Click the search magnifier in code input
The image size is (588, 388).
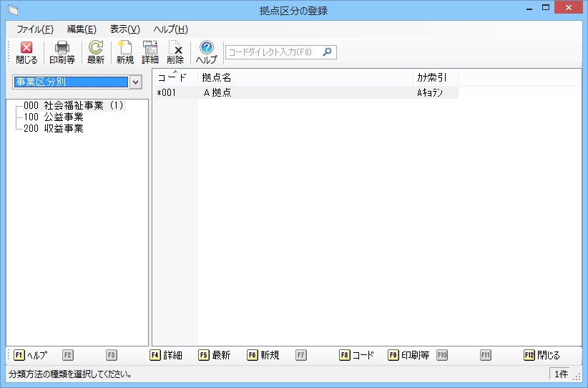coord(327,52)
